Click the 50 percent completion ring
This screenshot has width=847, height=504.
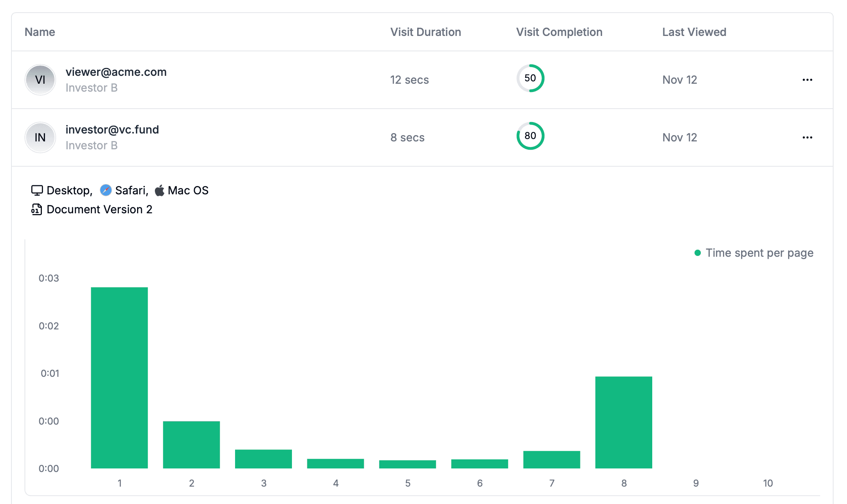click(x=530, y=78)
